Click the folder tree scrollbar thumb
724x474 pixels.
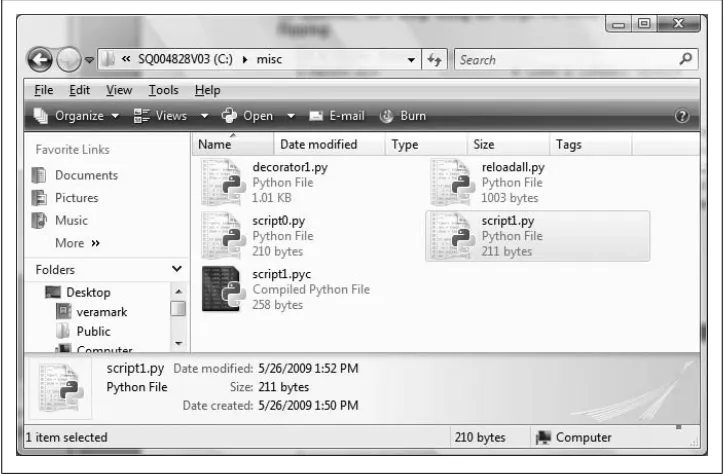178,308
